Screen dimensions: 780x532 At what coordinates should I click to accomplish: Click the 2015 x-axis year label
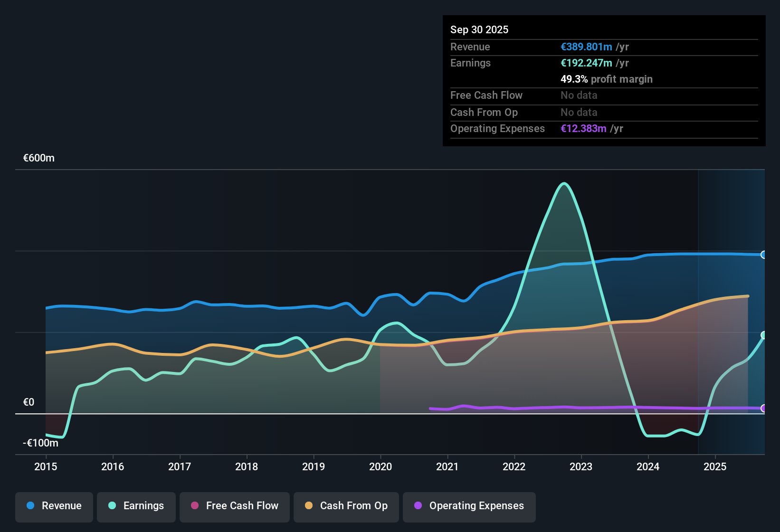click(x=46, y=466)
